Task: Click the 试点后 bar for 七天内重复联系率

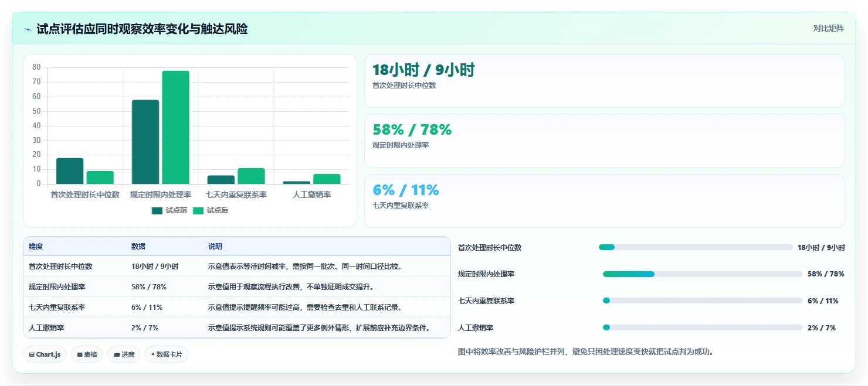Action: click(x=252, y=176)
